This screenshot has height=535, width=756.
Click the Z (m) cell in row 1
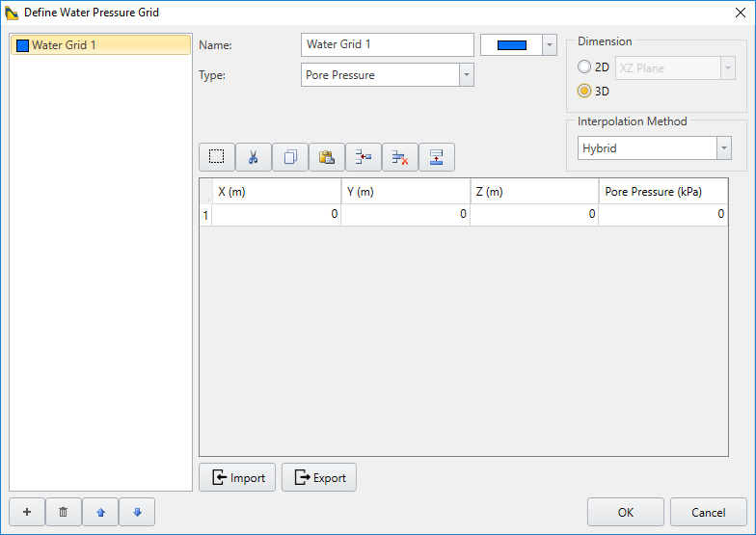coord(534,214)
